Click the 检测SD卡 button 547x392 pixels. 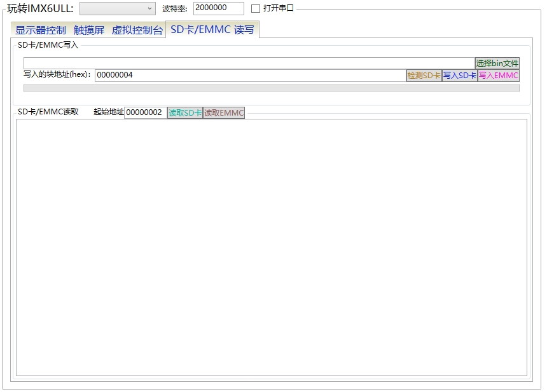pos(424,75)
